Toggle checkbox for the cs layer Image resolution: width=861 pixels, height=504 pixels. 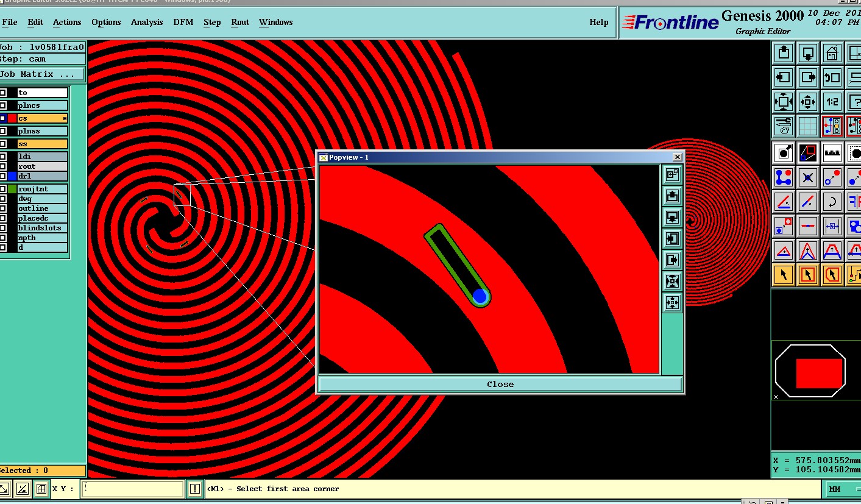click(x=3, y=118)
